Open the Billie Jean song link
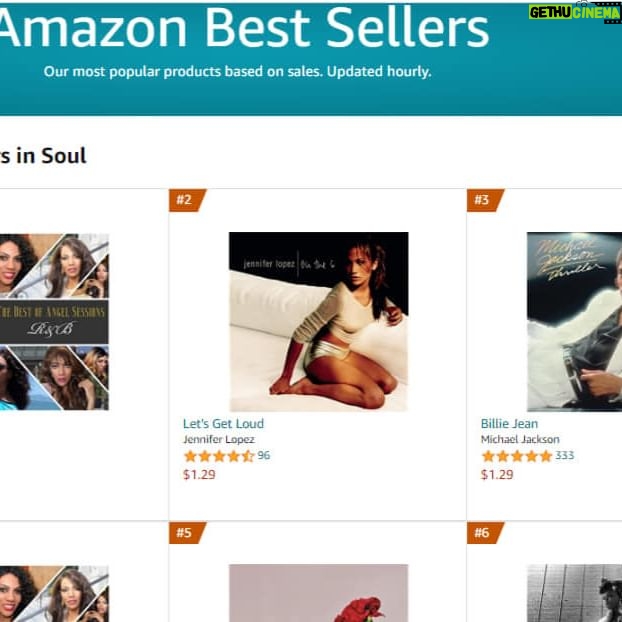 509,424
